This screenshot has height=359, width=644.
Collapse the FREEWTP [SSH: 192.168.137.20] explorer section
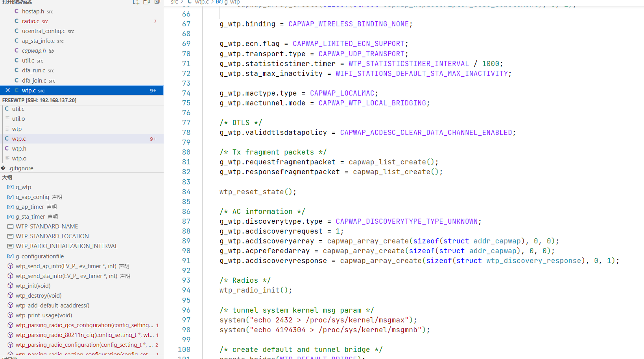(82, 100)
